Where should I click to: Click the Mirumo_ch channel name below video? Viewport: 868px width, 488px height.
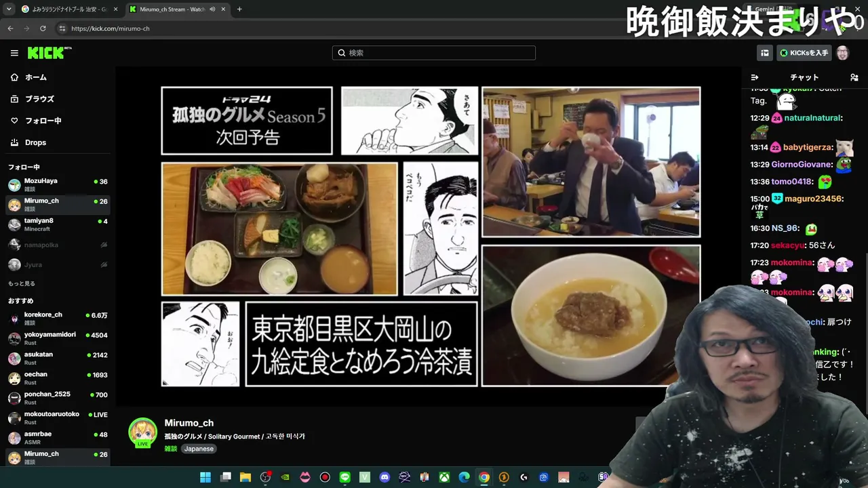(x=189, y=423)
